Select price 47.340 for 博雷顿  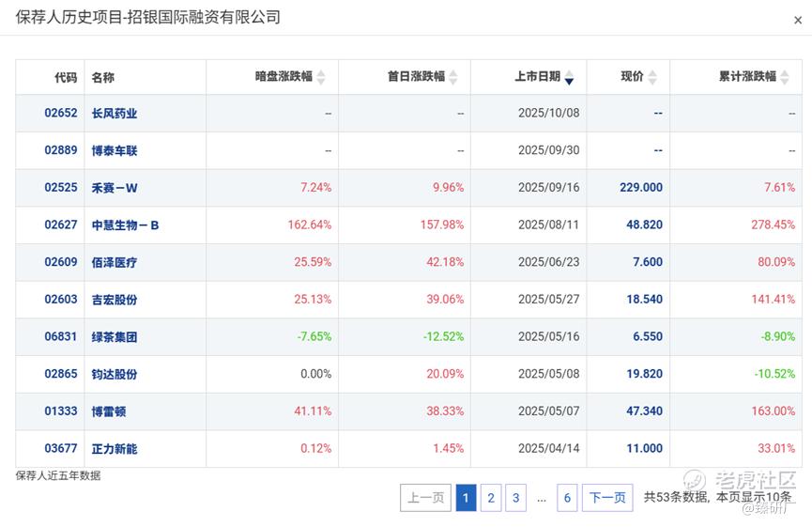644,411
